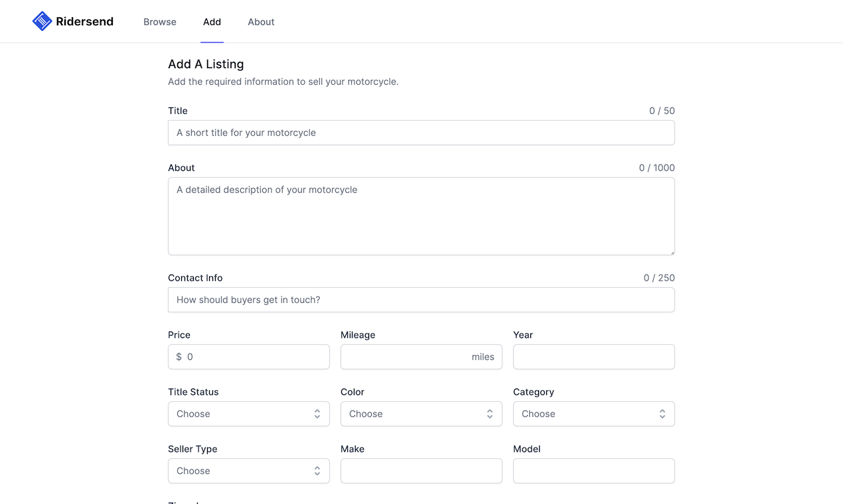Click into the About description textarea

pyautogui.click(x=421, y=216)
